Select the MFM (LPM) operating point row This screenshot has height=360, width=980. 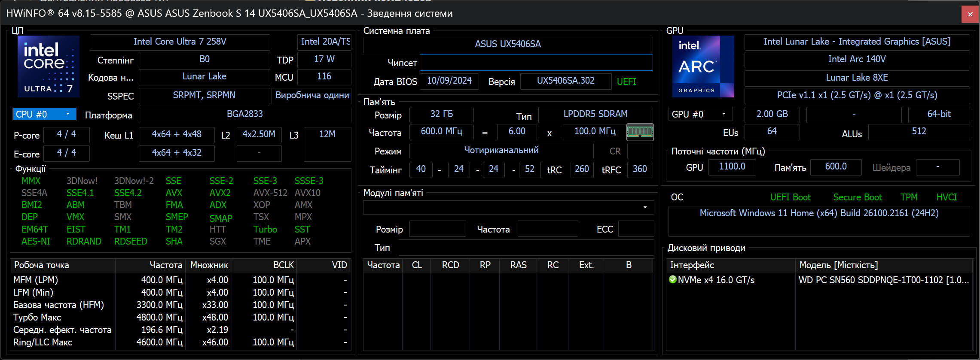[180, 280]
